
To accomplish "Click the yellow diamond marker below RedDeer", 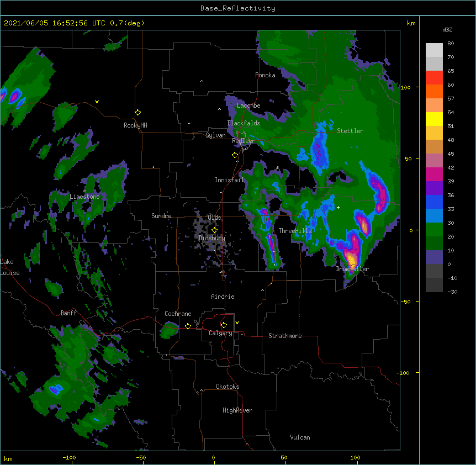I will point(235,155).
